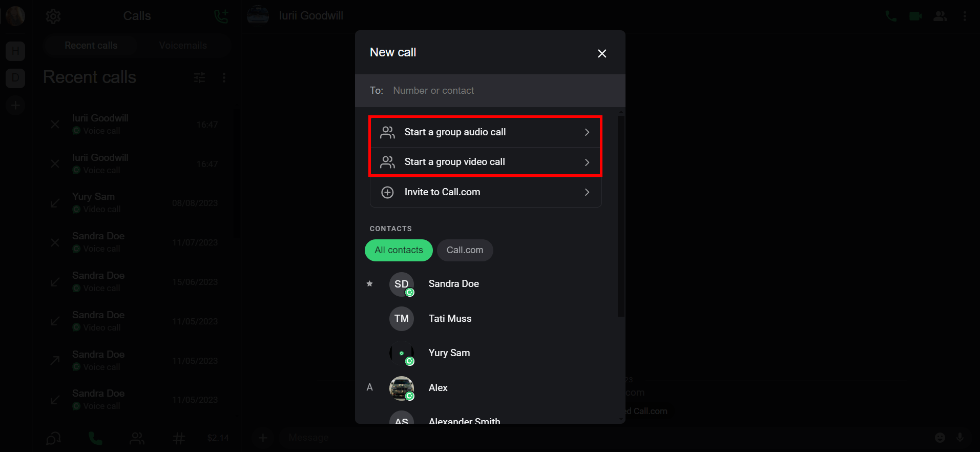
Task: Start a group video call
Action: (485, 162)
